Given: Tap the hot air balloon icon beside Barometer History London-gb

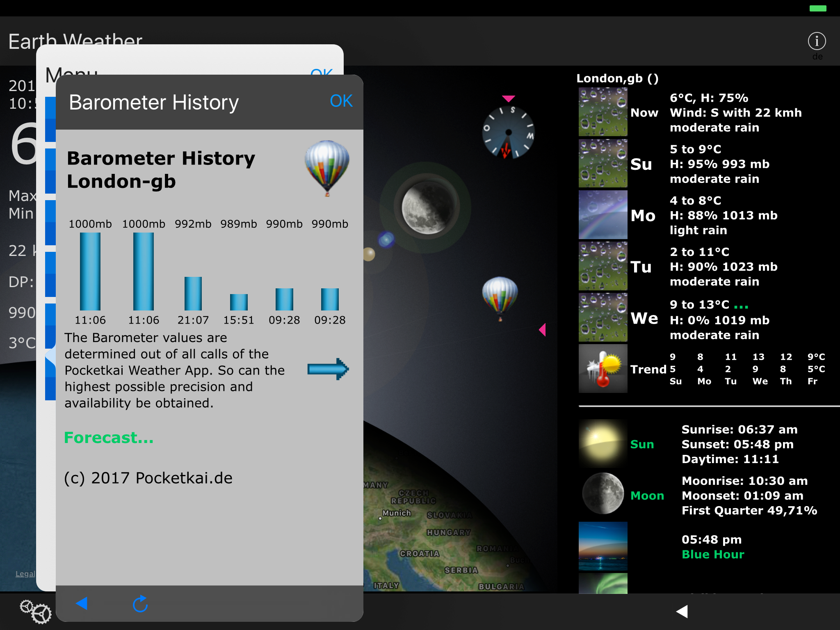Looking at the screenshot, I should coord(327,168).
